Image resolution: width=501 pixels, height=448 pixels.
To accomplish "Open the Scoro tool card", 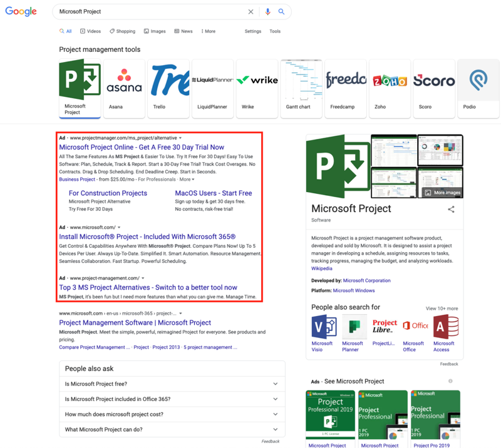I will (x=434, y=88).
